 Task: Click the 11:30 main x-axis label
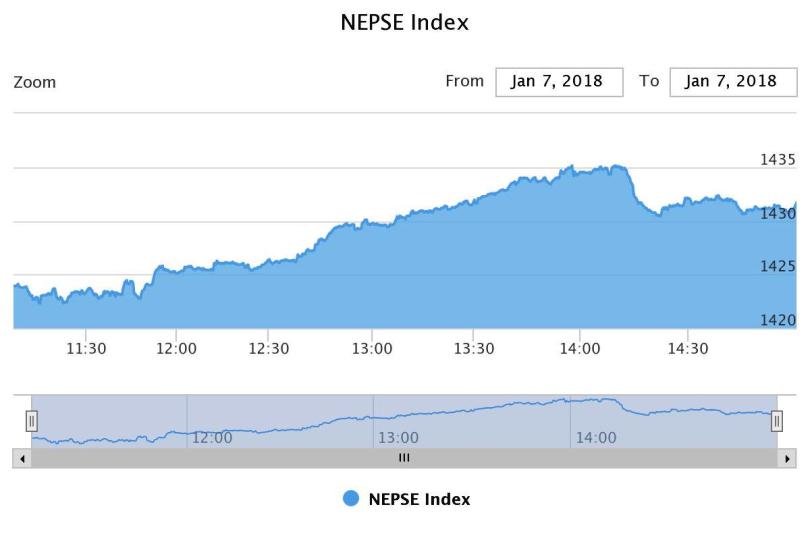click(86, 348)
